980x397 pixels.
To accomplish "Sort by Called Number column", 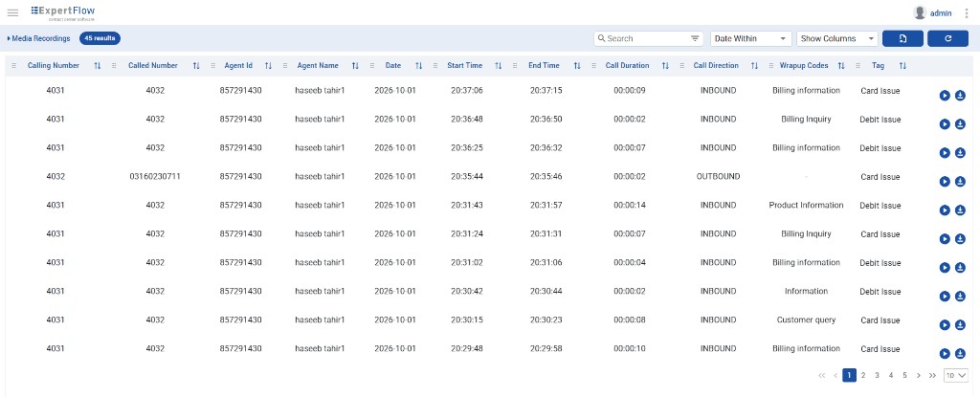I will (196, 66).
